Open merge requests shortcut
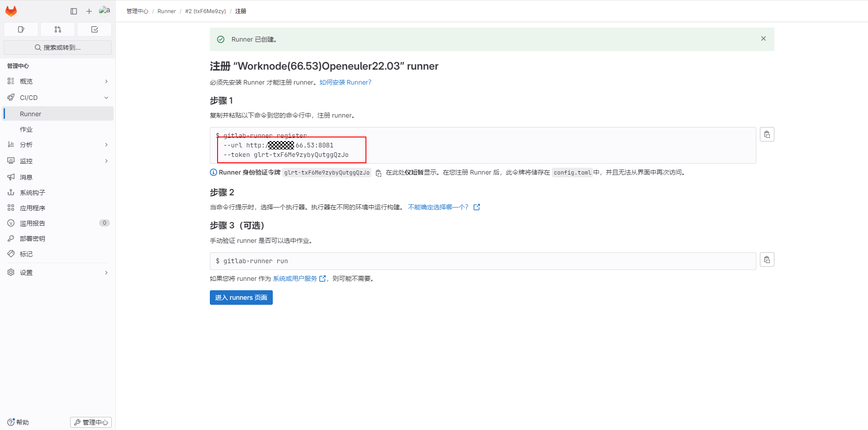 (58, 29)
